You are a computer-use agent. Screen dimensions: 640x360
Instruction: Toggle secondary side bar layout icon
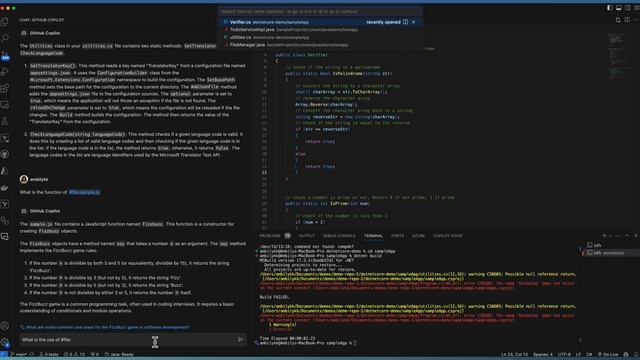[x=627, y=8]
